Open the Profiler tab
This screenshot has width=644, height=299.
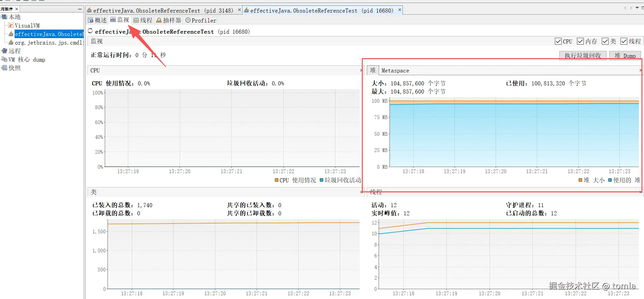(x=201, y=20)
